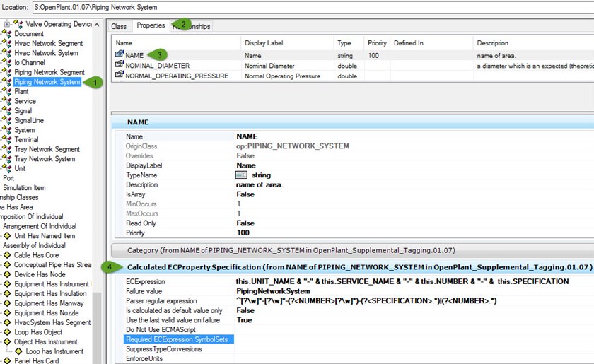Click the Loop has Instrument relationship icon
The image size is (594, 364).
18,351
